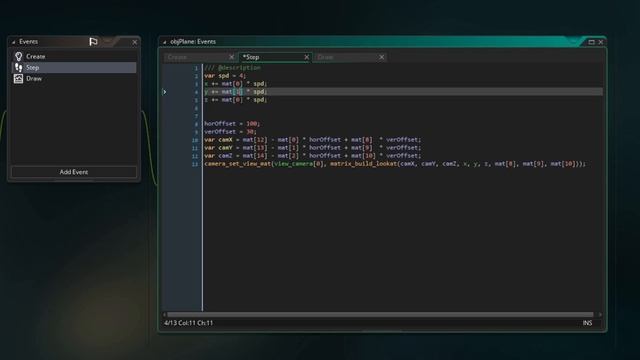Select the Create event lightbulb icon
Image resolution: width=640 pixels, height=360 pixels.
click(18, 56)
